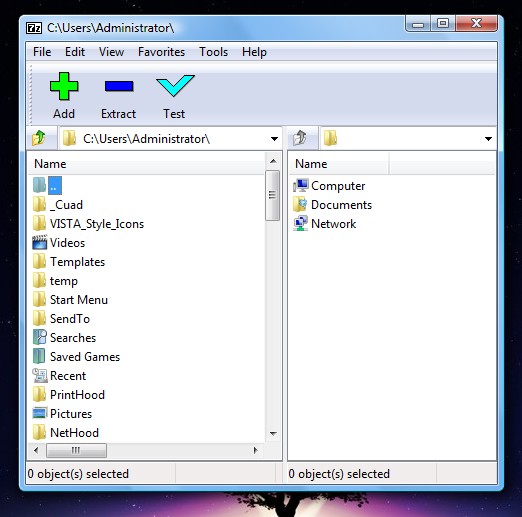This screenshot has width=522, height=517.
Task: Click the Add toolbar button
Action: pos(64,96)
